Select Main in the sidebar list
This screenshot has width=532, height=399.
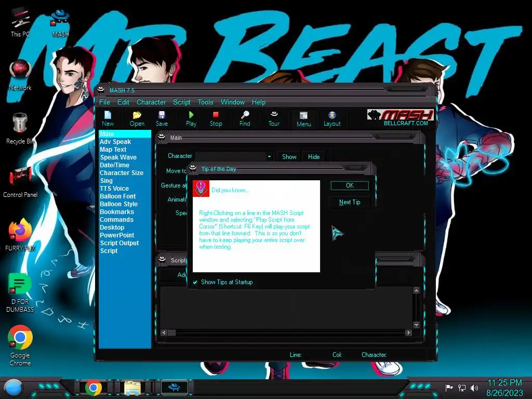125,134
